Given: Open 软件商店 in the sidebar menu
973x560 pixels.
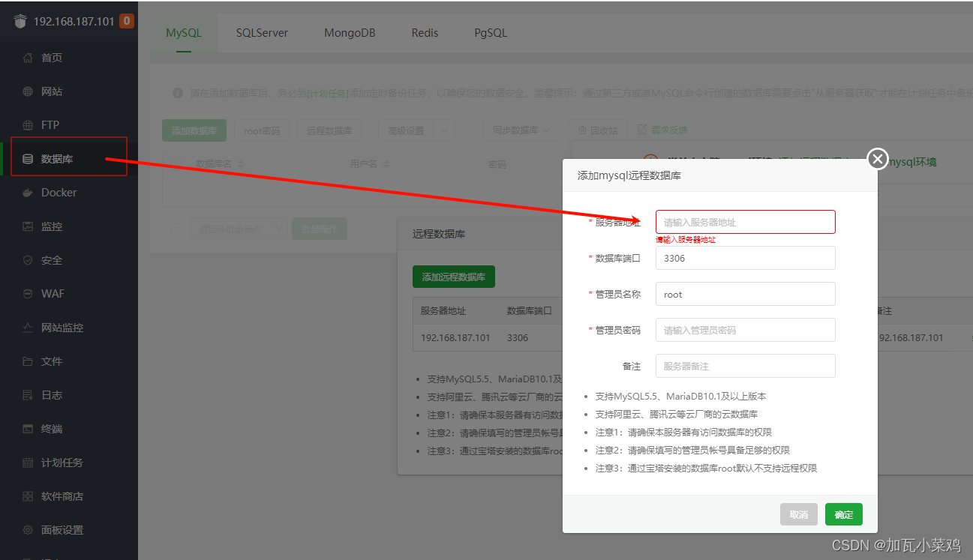Looking at the screenshot, I should click(62, 496).
